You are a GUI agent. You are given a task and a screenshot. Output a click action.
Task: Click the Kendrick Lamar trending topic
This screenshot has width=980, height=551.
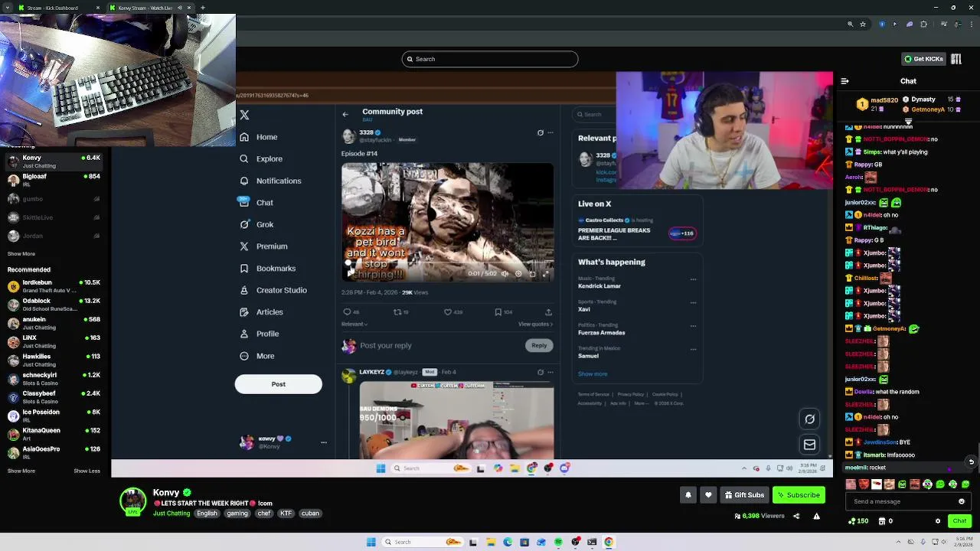[x=599, y=286]
